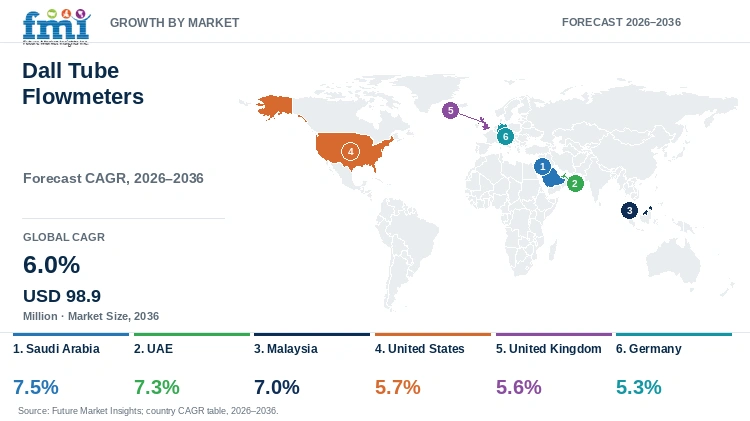Click dark navy map marker 3
The width and height of the screenshot is (750, 421).
[629, 210]
